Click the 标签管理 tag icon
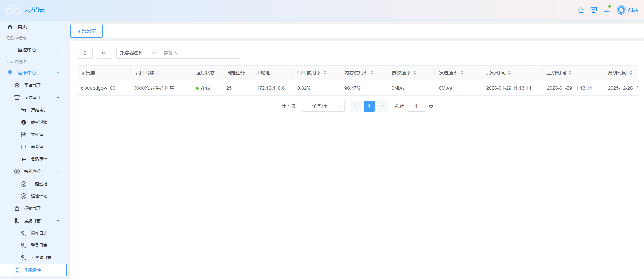 pyautogui.click(x=17, y=208)
